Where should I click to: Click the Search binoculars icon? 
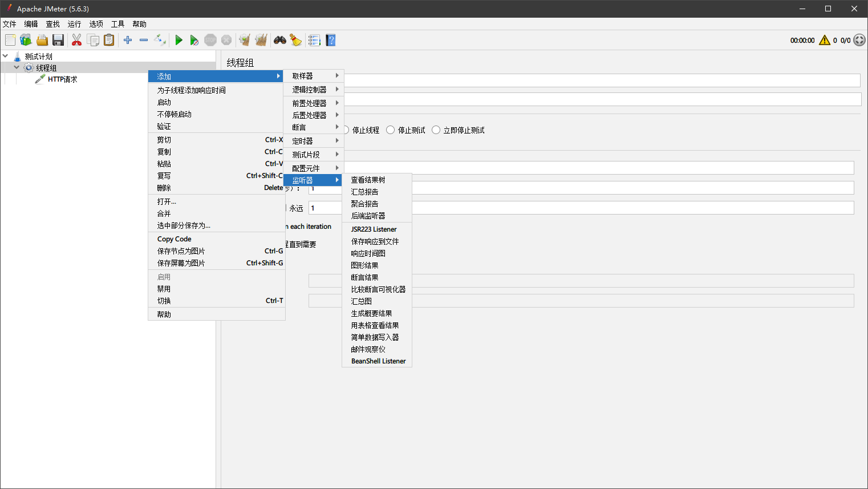[x=280, y=40]
